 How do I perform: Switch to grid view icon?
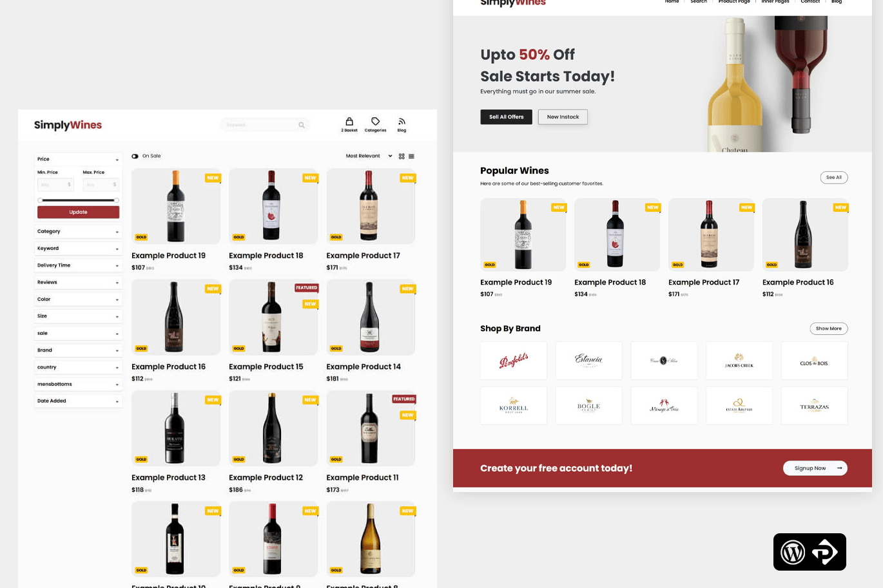[402, 156]
